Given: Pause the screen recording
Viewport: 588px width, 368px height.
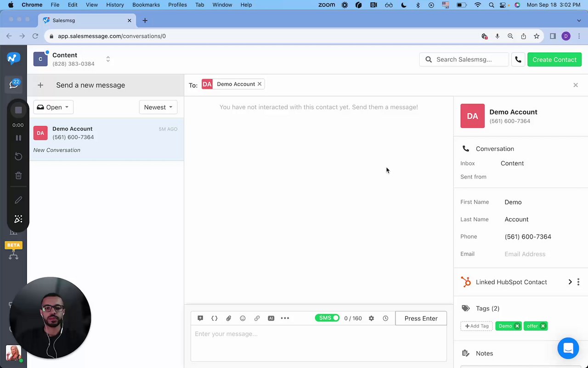Looking at the screenshot, I should click(18, 138).
